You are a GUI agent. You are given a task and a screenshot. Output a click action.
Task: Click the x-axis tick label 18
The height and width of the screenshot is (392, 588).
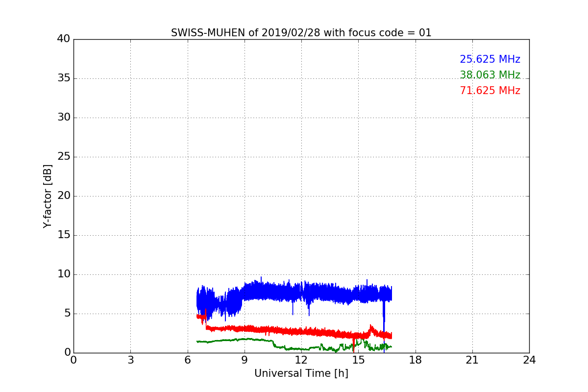point(416,360)
